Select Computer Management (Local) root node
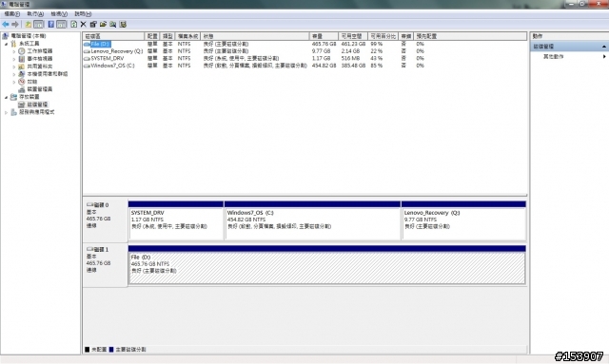Viewport: 609px width, 364px height. 28,36
